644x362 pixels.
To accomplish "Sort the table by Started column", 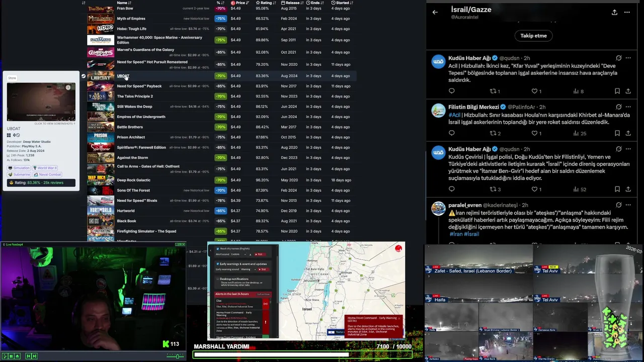I will click(x=342, y=3).
